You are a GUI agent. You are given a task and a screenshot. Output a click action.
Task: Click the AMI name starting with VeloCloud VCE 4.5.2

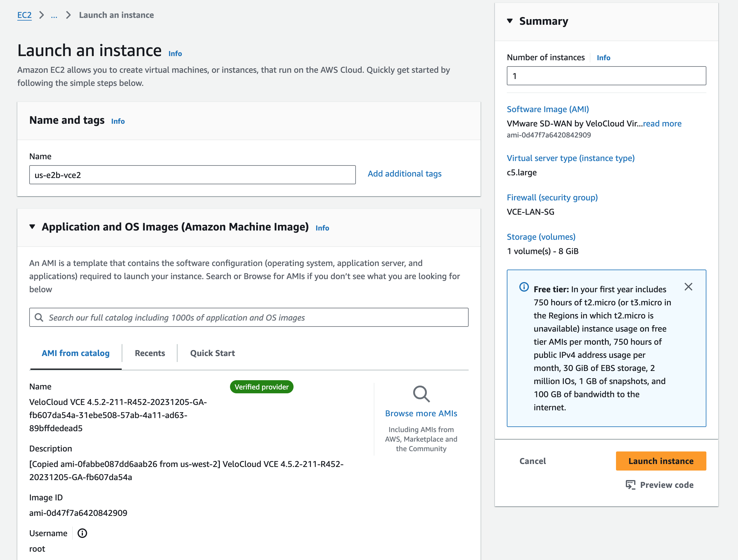pos(118,415)
